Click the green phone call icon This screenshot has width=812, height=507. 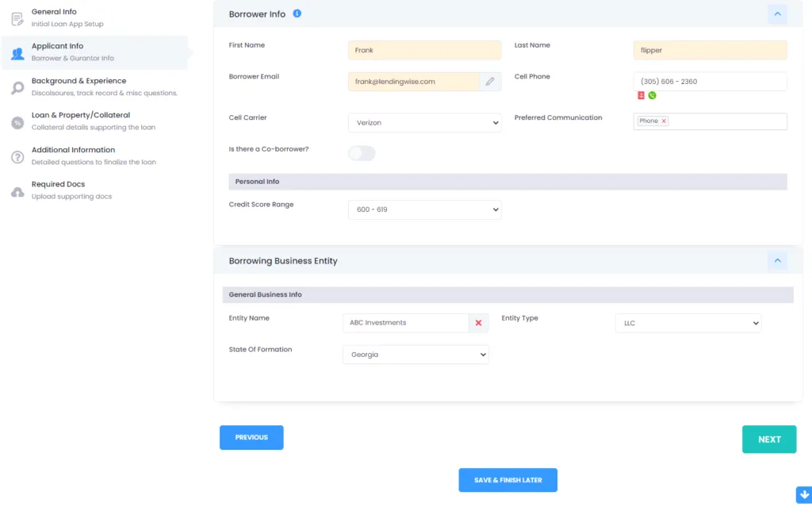coord(652,95)
